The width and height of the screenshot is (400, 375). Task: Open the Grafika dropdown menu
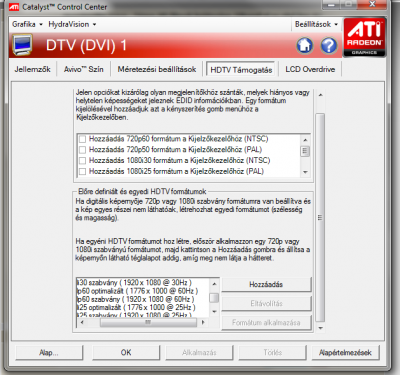pyautogui.click(x=27, y=24)
